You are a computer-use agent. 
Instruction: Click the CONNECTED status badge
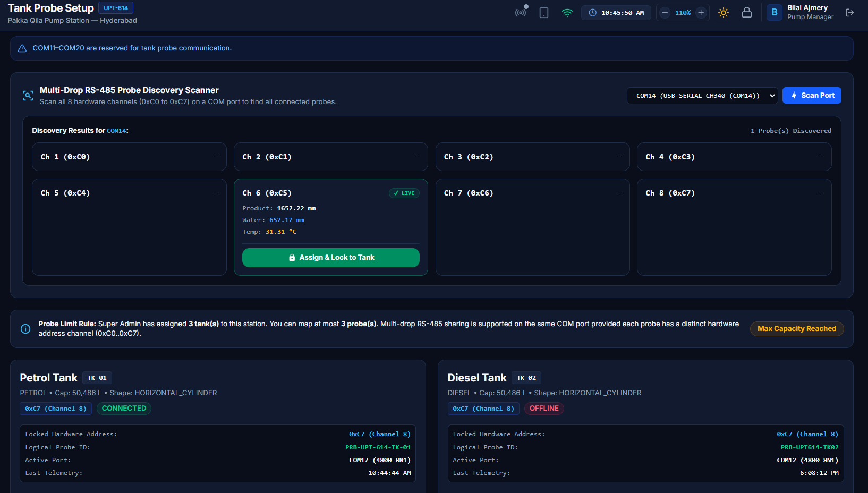click(x=124, y=409)
